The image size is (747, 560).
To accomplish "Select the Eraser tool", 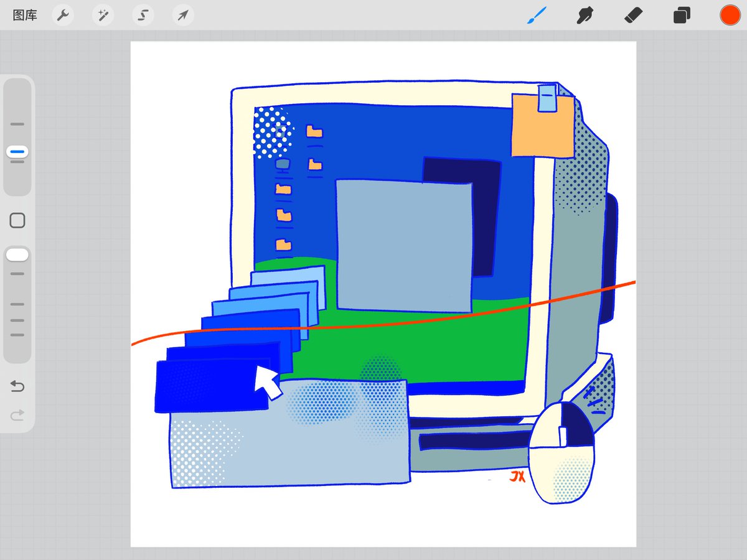I will coord(633,15).
